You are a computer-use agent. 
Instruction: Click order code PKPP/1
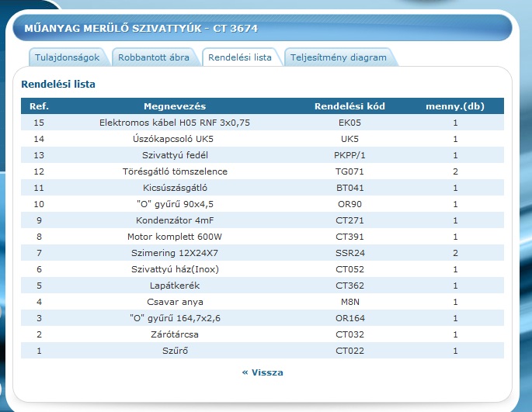pyautogui.click(x=350, y=155)
